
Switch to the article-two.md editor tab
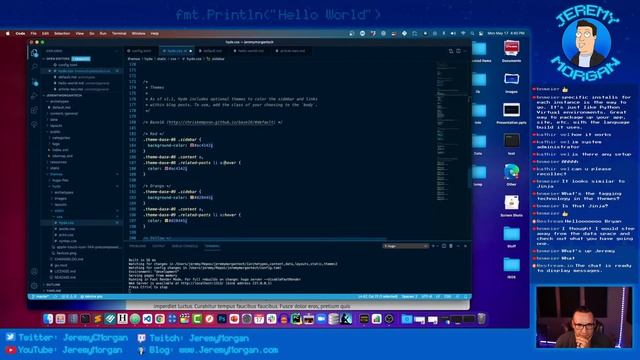[x=292, y=51]
